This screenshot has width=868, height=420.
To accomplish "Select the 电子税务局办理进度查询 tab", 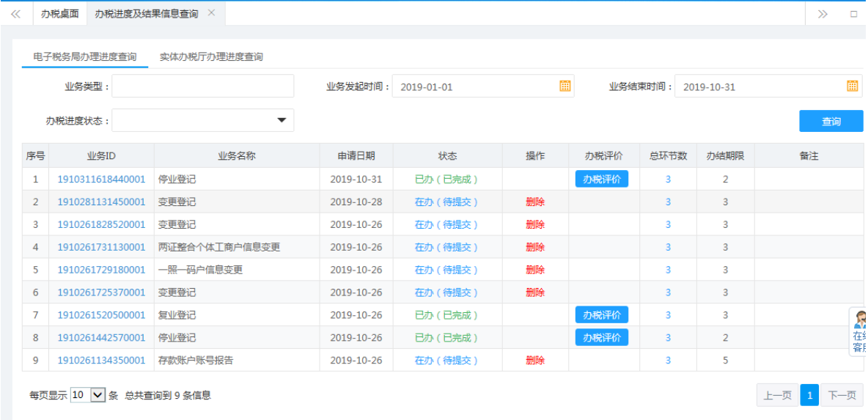I will tap(85, 56).
